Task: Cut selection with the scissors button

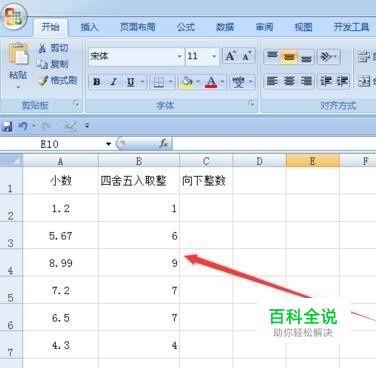Action: (53, 48)
